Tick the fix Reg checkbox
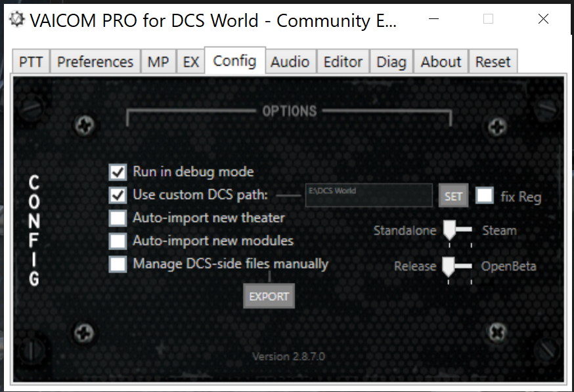The image size is (574, 392). click(484, 196)
